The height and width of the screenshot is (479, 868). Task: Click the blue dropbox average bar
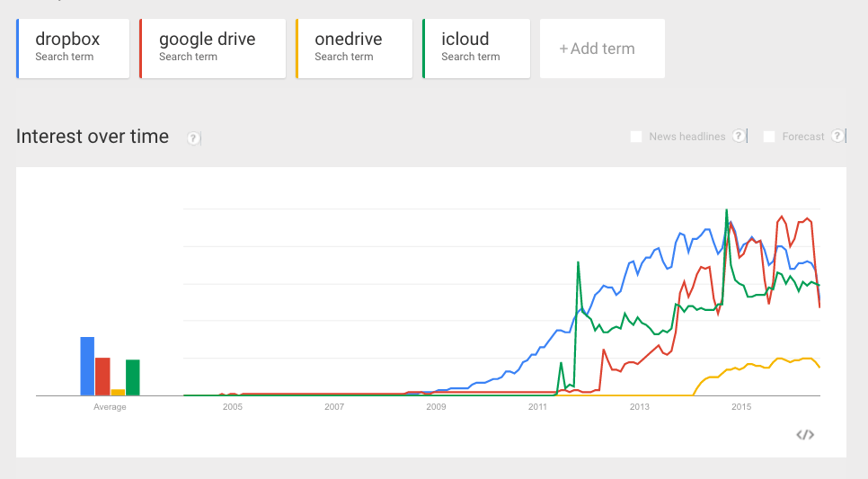pos(87,366)
